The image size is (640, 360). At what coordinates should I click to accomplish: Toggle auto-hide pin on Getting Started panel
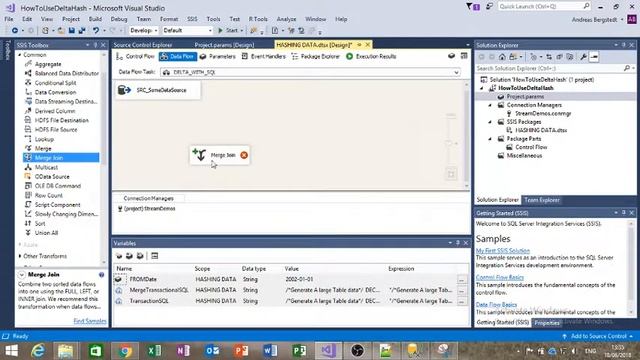tap(624, 213)
